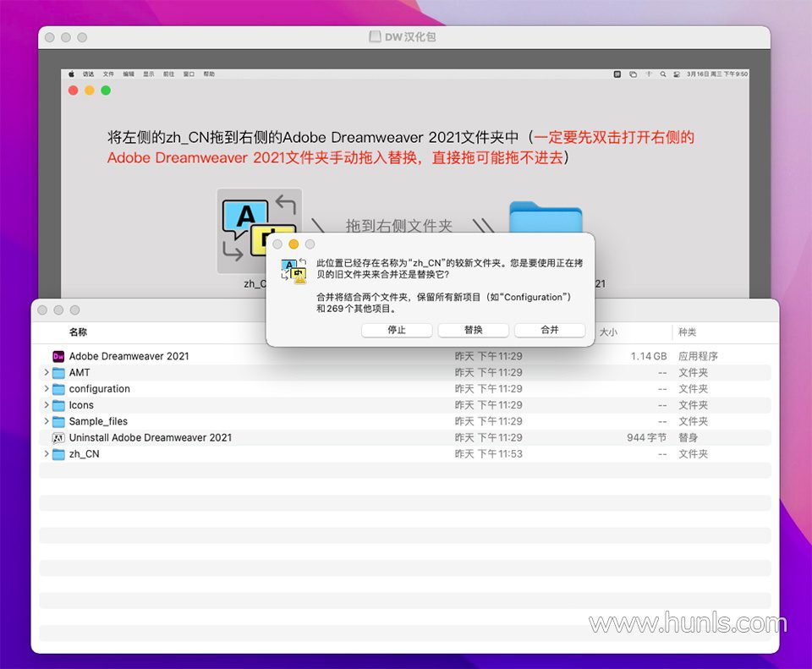Image resolution: width=812 pixels, height=669 pixels.
Task: Select the AMT folder name
Action: [x=80, y=373]
